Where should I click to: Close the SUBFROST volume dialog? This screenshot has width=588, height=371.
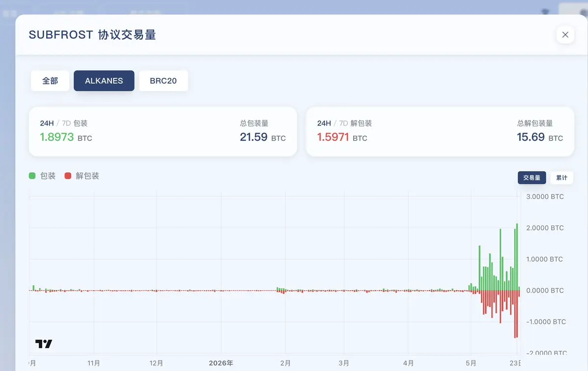tap(565, 35)
